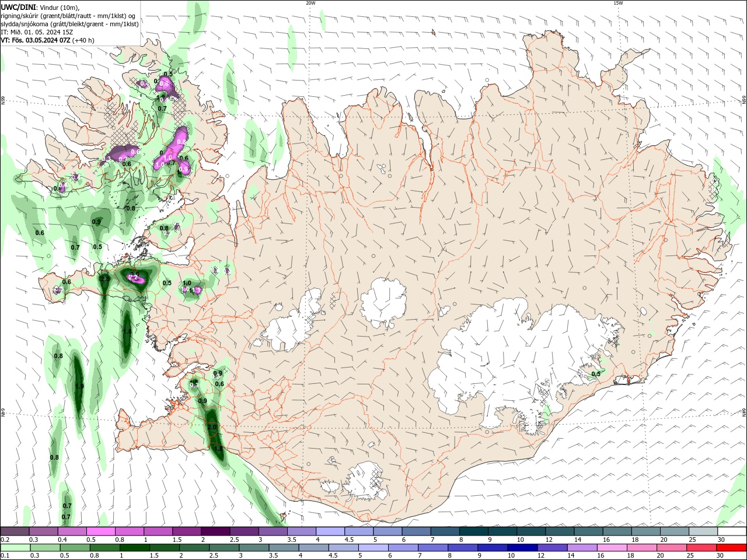Click the "VT: Fös. 03.05.2024 07Z (+40 h)" line

(x=47, y=40)
